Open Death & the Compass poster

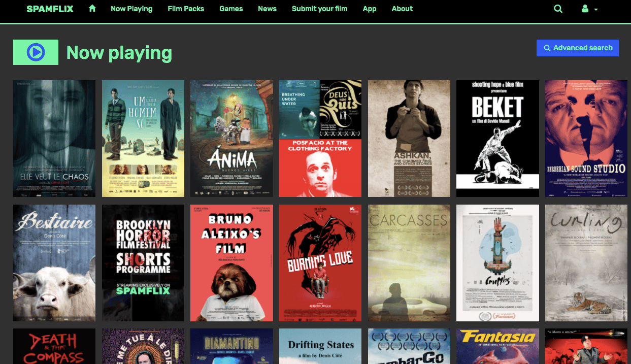pos(54,346)
